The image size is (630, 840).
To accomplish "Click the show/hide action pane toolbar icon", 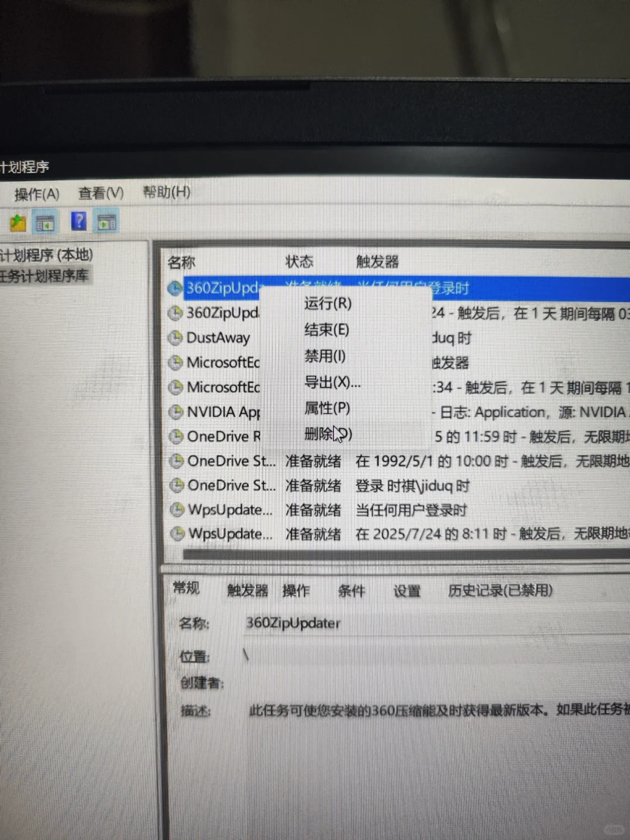I will coord(106,222).
